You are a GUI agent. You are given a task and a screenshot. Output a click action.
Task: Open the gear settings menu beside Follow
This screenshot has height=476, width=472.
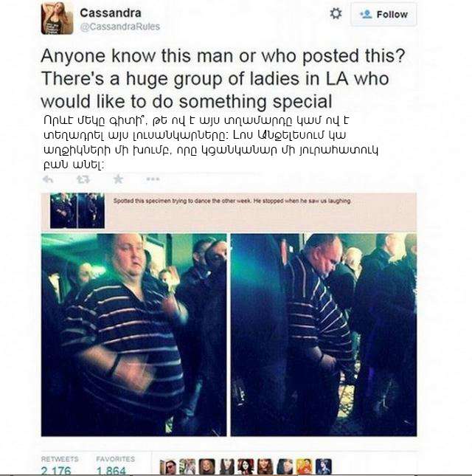[x=336, y=14]
